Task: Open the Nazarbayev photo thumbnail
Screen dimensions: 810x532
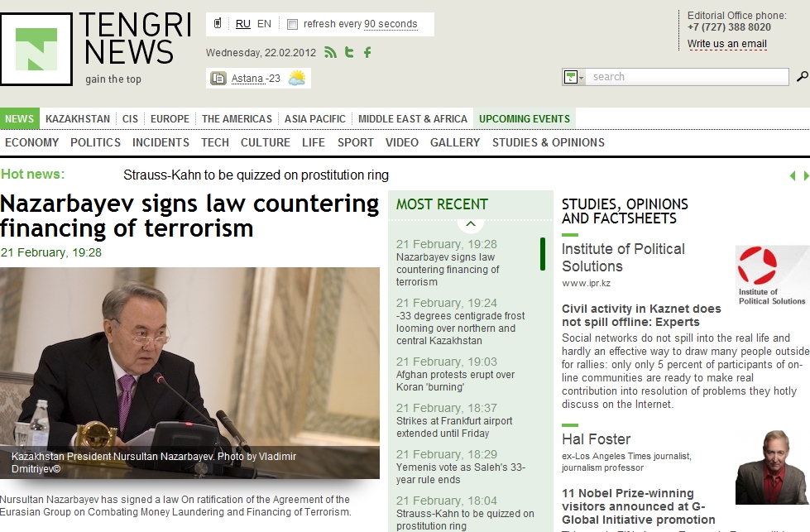Action: [x=189, y=373]
